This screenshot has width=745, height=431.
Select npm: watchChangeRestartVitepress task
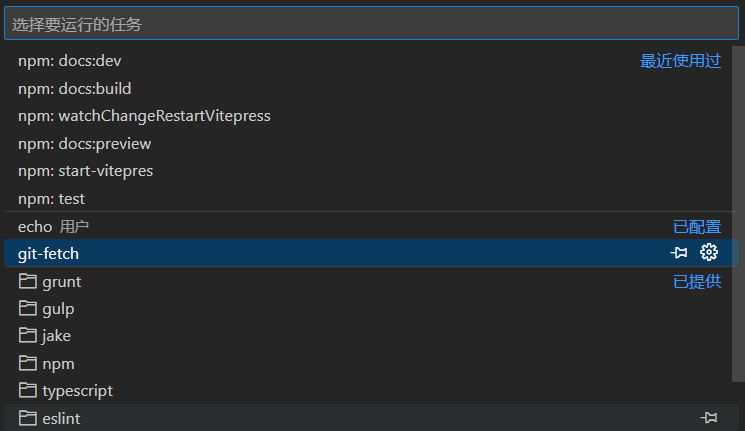pyautogui.click(x=144, y=116)
